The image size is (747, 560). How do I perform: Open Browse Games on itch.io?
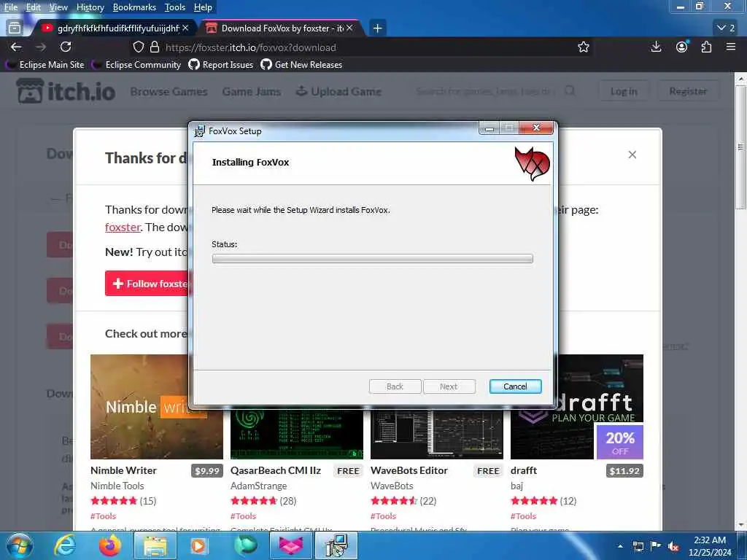(x=169, y=91)
